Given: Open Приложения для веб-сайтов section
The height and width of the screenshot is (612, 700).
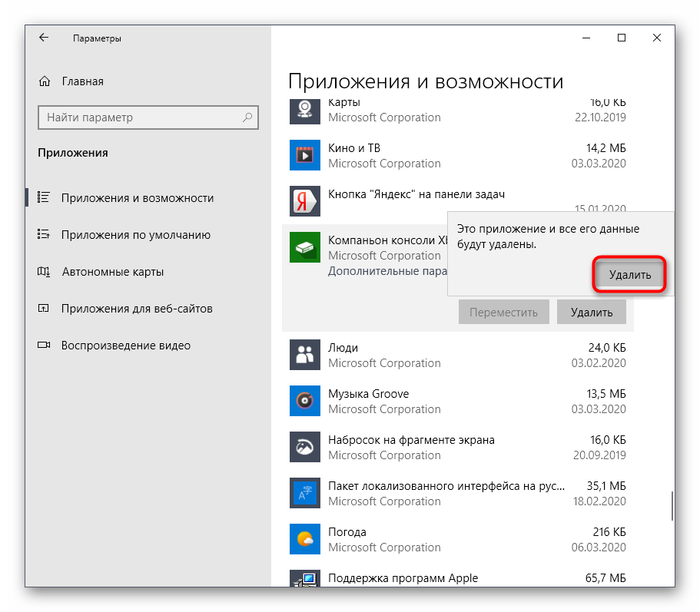Looking at the screenshot, I should [x=137, y=309].
